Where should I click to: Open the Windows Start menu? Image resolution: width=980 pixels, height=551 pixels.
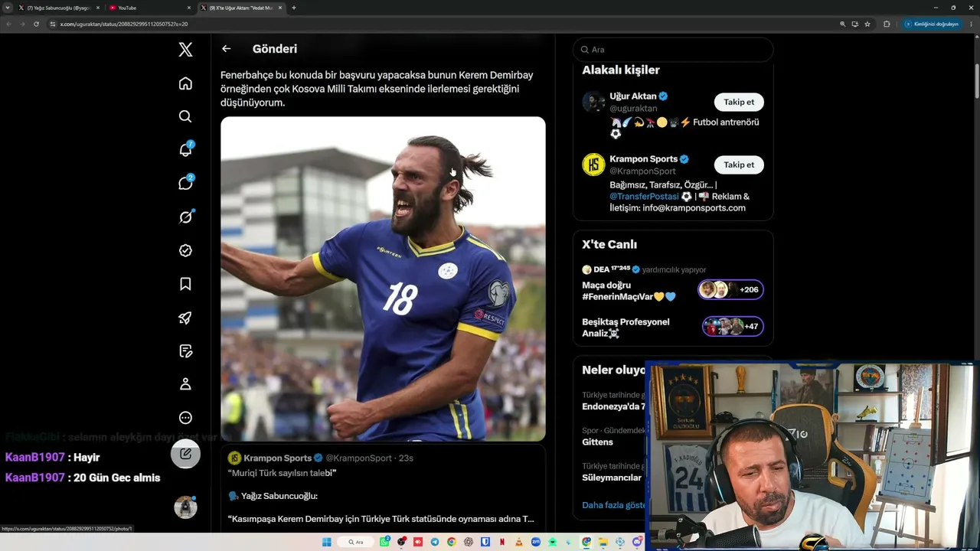[327, 542]
